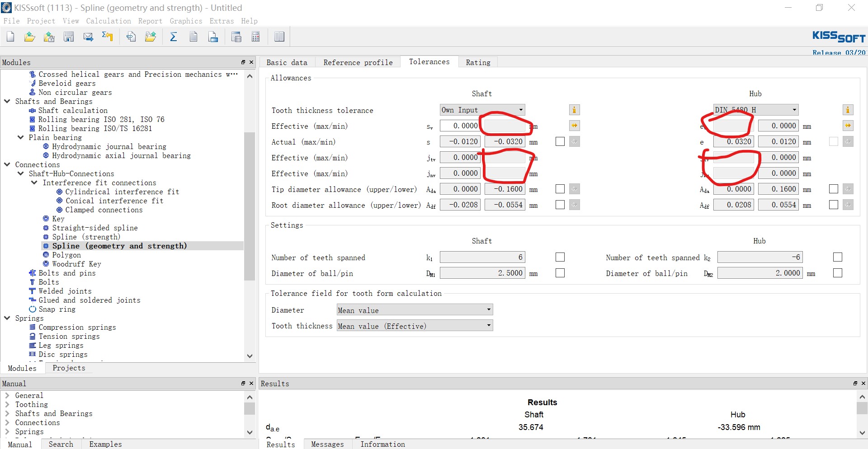This screenshot has height=449, width=868.
Task: Switch to the Projects tab
Action: tap(69, 368)
